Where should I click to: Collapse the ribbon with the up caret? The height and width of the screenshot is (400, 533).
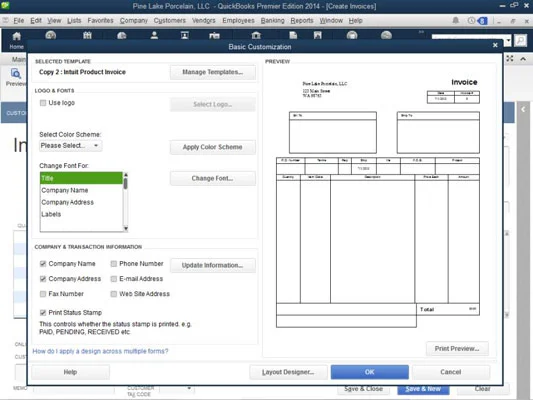523,59
